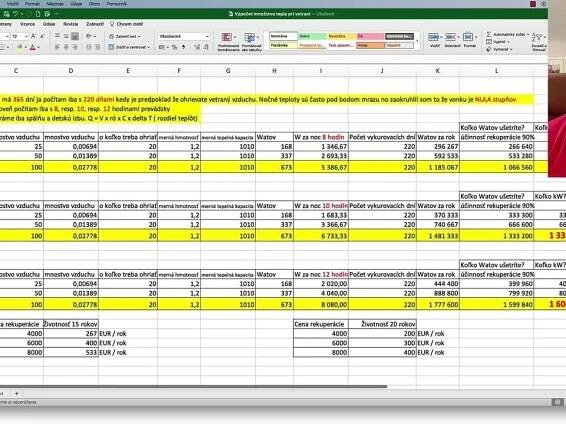Click the percent style icon

click(174, 47)
